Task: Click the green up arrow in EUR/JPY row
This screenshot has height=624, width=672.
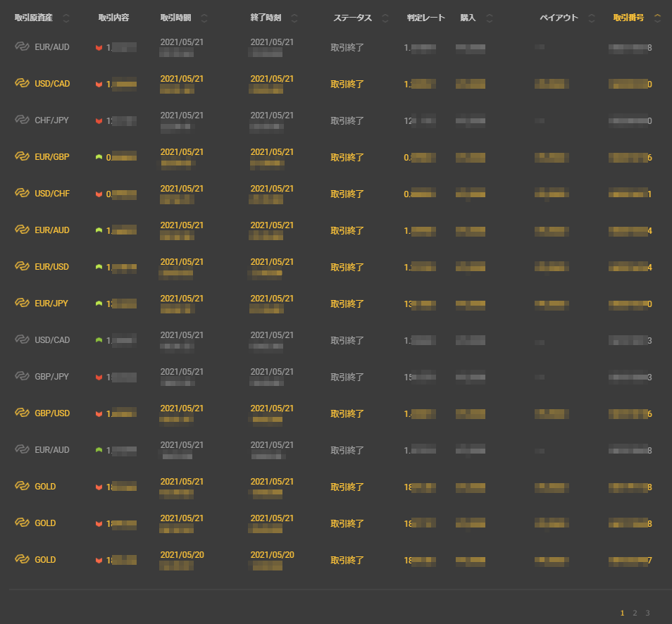Action: [99, 304]
